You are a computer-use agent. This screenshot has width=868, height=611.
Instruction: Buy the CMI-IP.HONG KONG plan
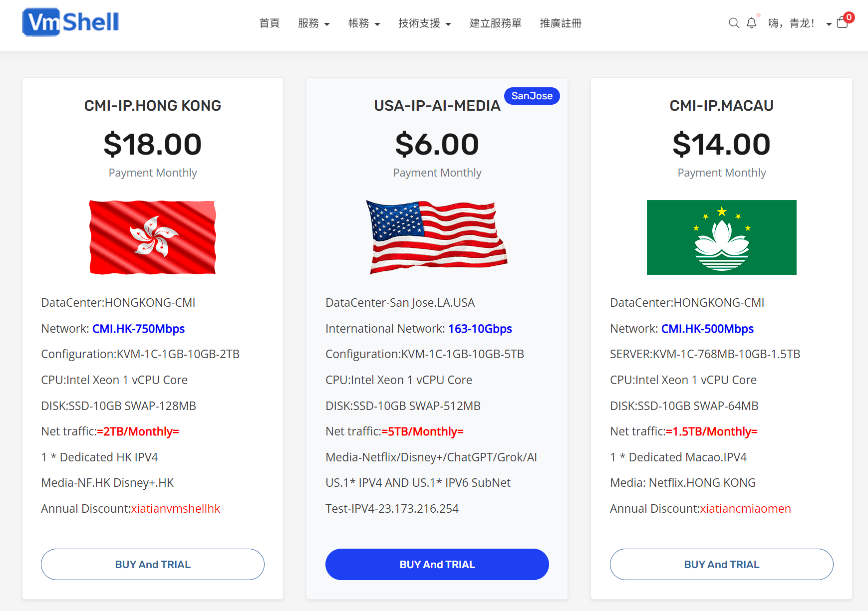(153, 564)
